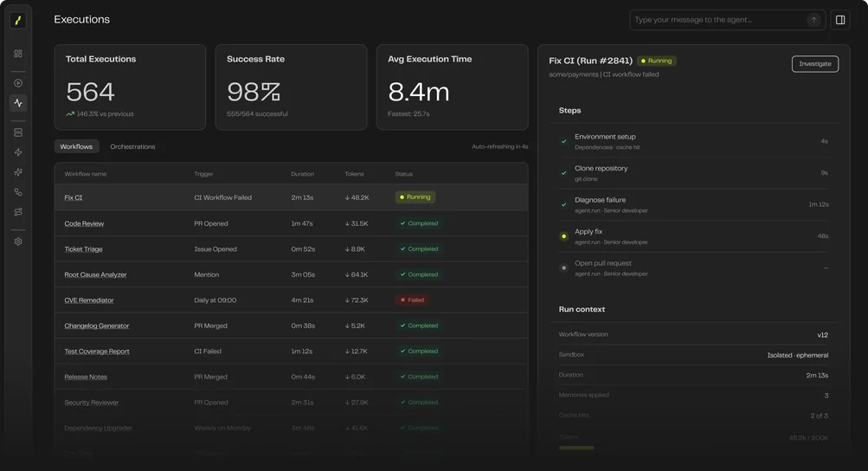Click the send arrow in agent message box
The image size is (868, 471).
(813, 20)
